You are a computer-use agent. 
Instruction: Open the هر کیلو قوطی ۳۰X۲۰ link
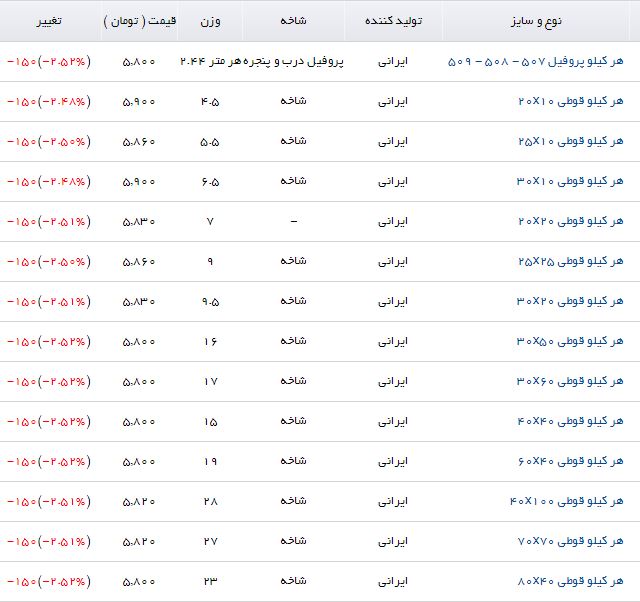click(570, 301)
